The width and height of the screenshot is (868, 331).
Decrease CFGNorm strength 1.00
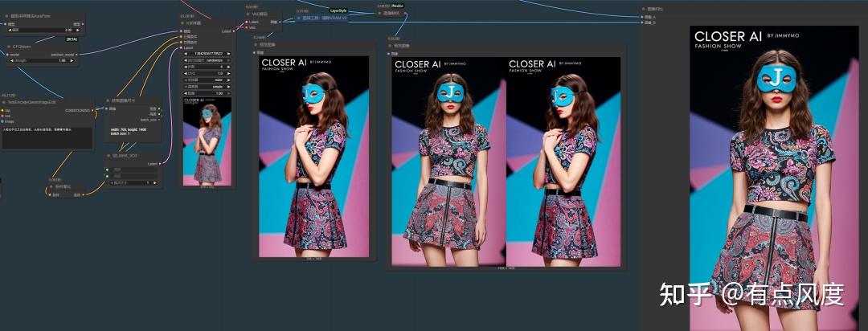tap(13, 60)
